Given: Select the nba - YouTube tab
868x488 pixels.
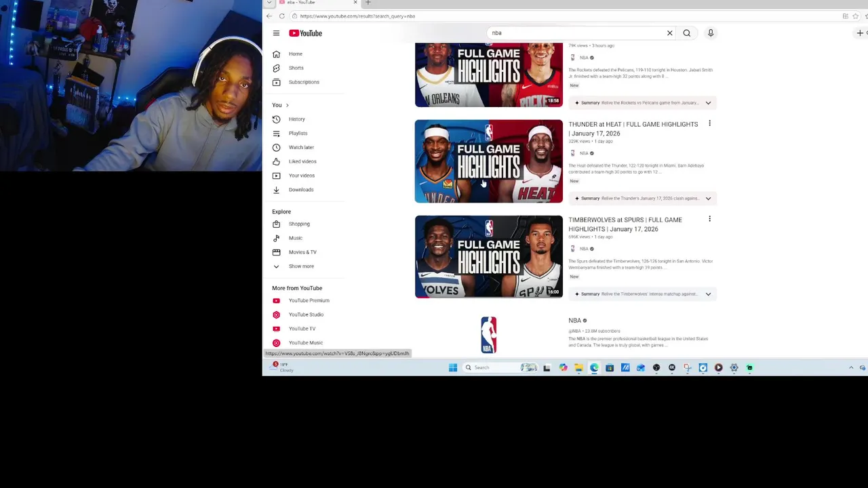Looking at the screenshot, I should 319,2.
